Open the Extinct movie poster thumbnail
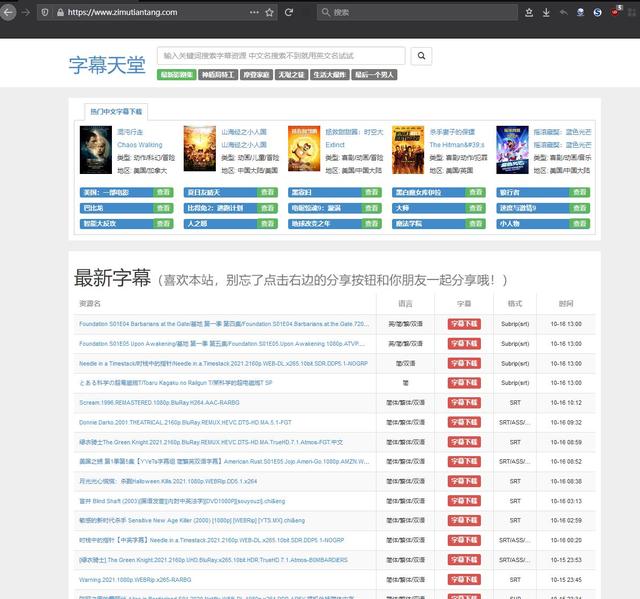The image size is (640, 599). coord(304,149)
